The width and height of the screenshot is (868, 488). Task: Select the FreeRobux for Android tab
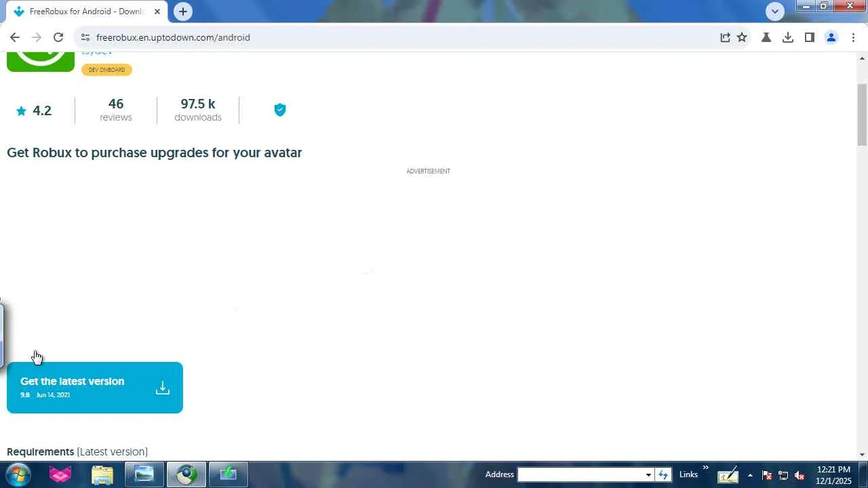tap(87, 12)
